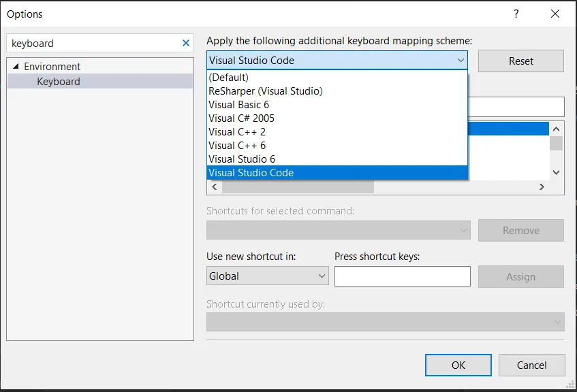Open the Shortcuts for selected command dropdown
Viewport: 577px width, 392px height.
[462, 230]
